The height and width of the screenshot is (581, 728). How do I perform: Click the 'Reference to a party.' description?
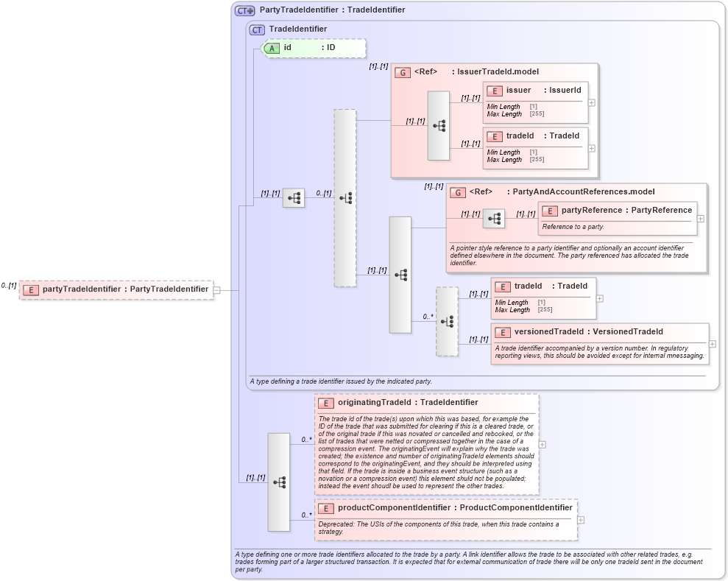[573, 227]
